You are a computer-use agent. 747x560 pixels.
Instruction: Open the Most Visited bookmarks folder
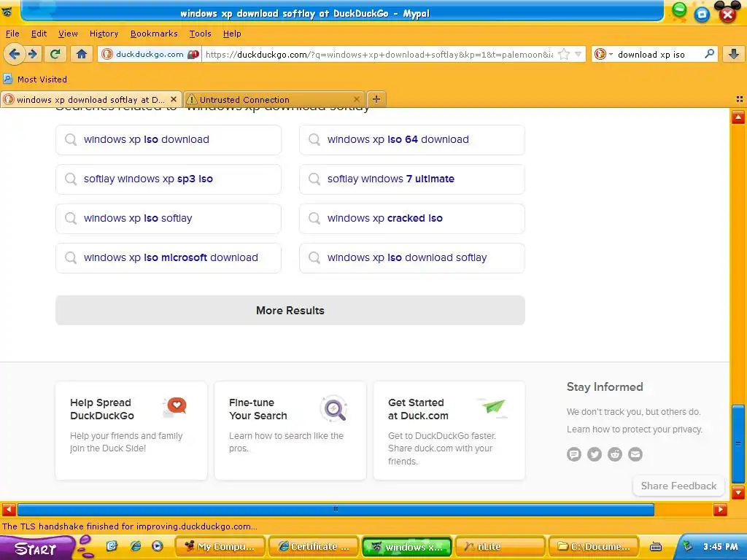tap(35, 79)
